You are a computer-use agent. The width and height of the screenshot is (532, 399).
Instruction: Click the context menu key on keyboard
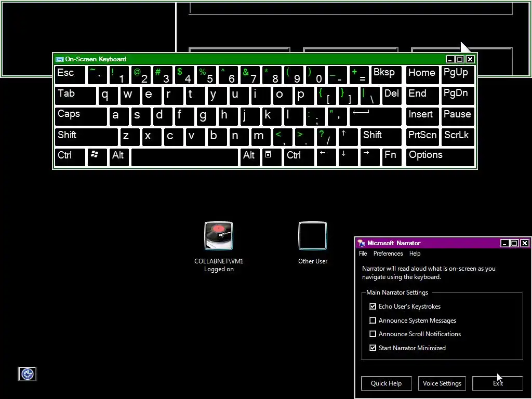[x=272, y=157]
